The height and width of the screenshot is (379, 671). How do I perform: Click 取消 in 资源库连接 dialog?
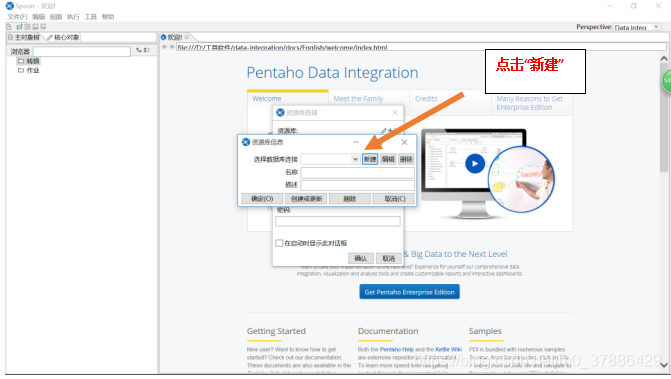[x=389, y=258]
